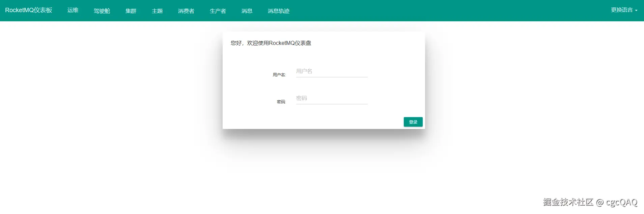Focus the 用户名 username input field
The width and height of the screenshot is (644, 214).
[332, 71]
